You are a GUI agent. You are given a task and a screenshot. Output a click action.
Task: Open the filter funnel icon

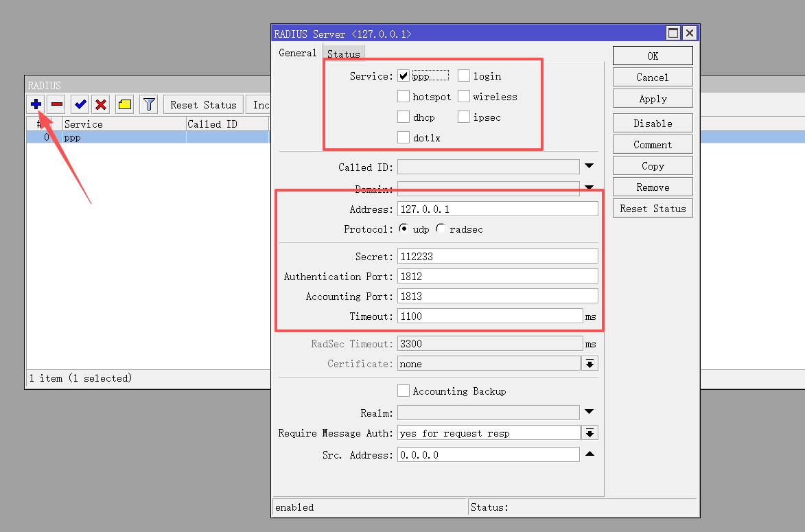tap(149, 104)
